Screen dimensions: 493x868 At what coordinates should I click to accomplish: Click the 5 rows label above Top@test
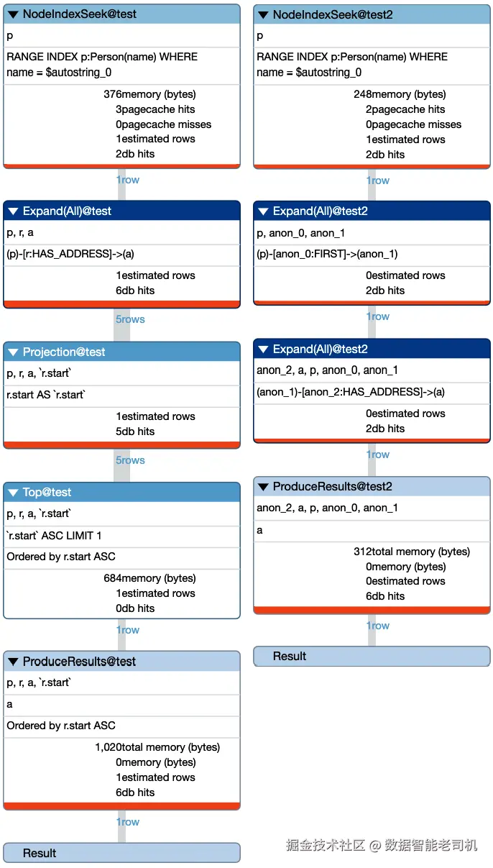tap(130, 460)
